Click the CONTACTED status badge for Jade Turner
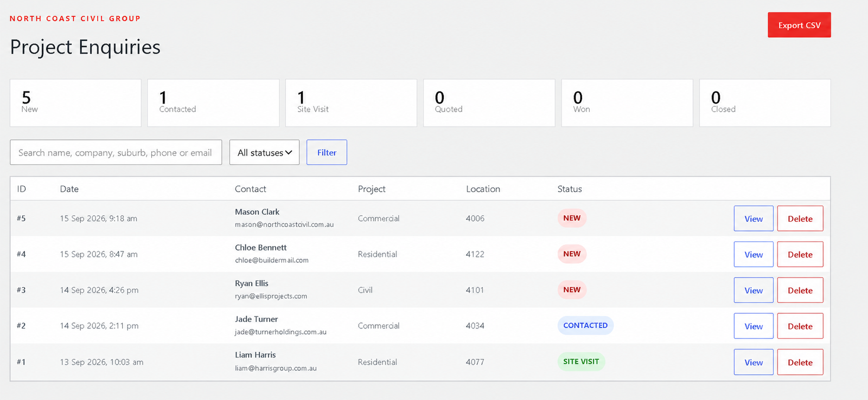 click(x=585, y=325)
